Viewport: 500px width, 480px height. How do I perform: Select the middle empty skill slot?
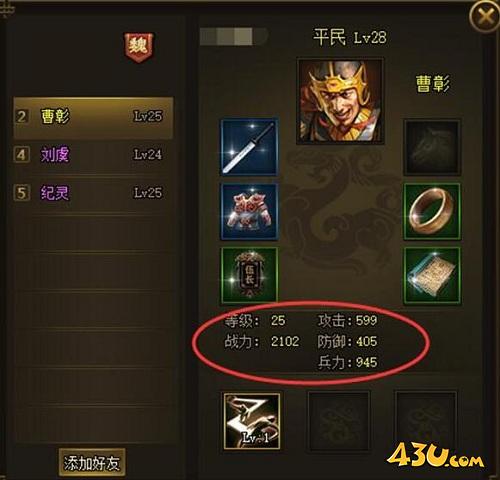[x=339, y=421]
